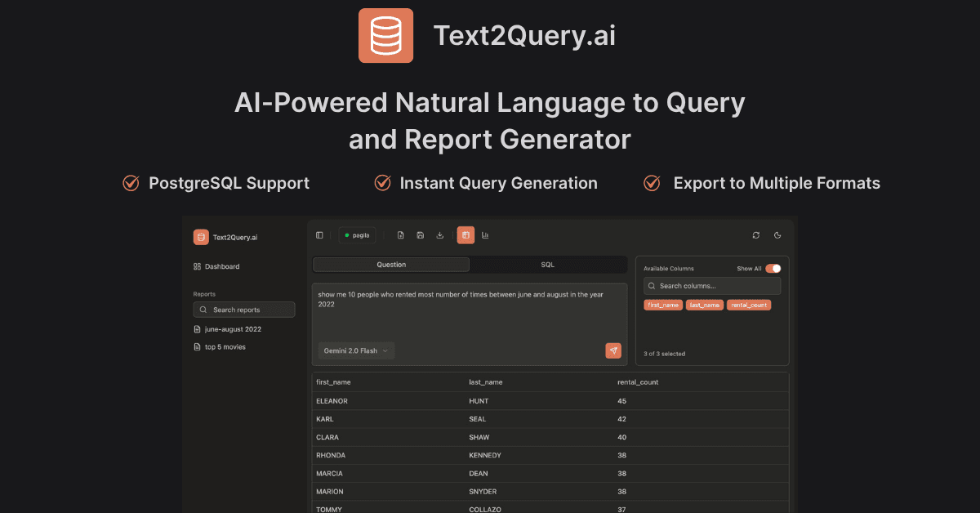Click the Search columns input field
Viewport: 980px width, 513px height.
710,286
